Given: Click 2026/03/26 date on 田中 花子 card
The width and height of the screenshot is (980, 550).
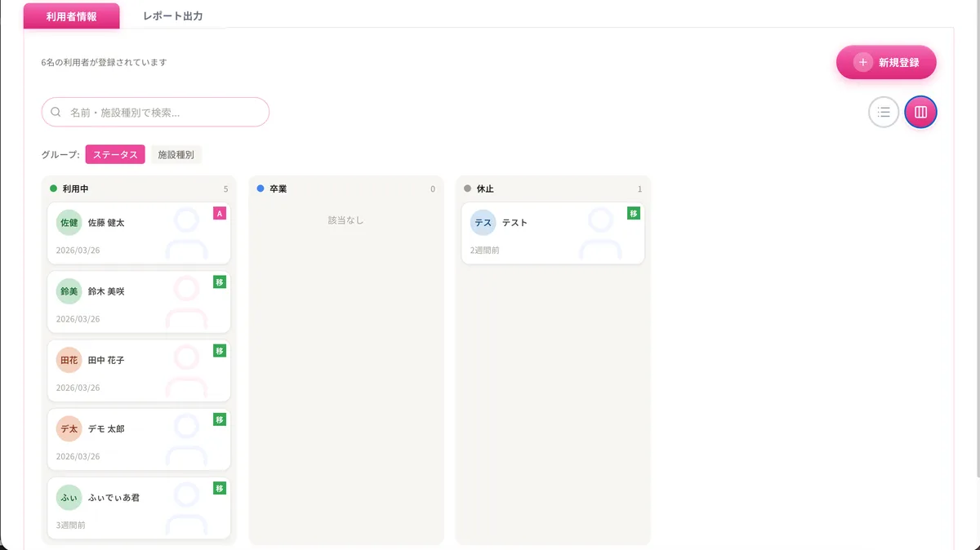Looking at the screenshot, I should click(x=78, y=388).
